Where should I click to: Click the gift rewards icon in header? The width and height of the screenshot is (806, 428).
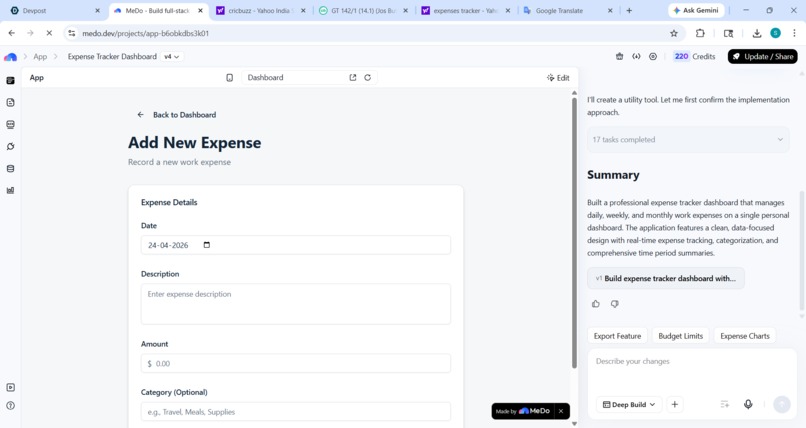tap(619, 57)
